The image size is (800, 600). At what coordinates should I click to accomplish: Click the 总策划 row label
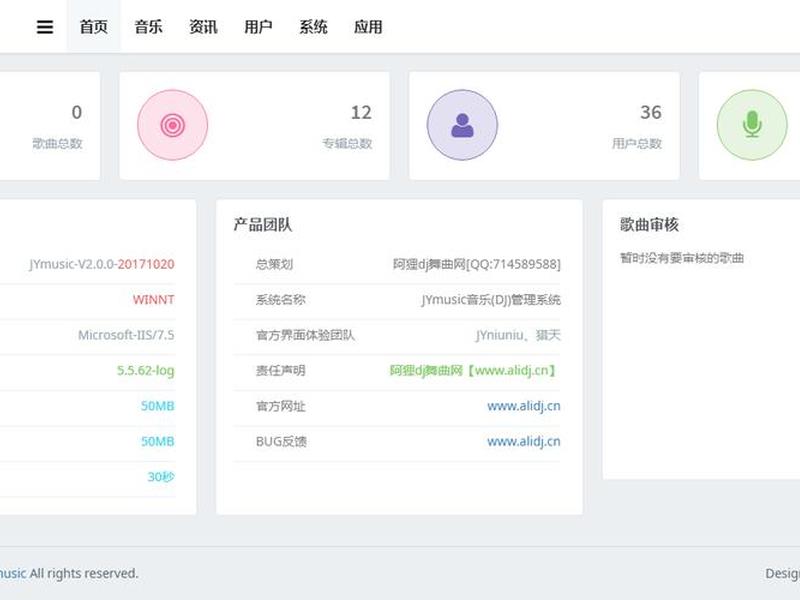point(274,264)
